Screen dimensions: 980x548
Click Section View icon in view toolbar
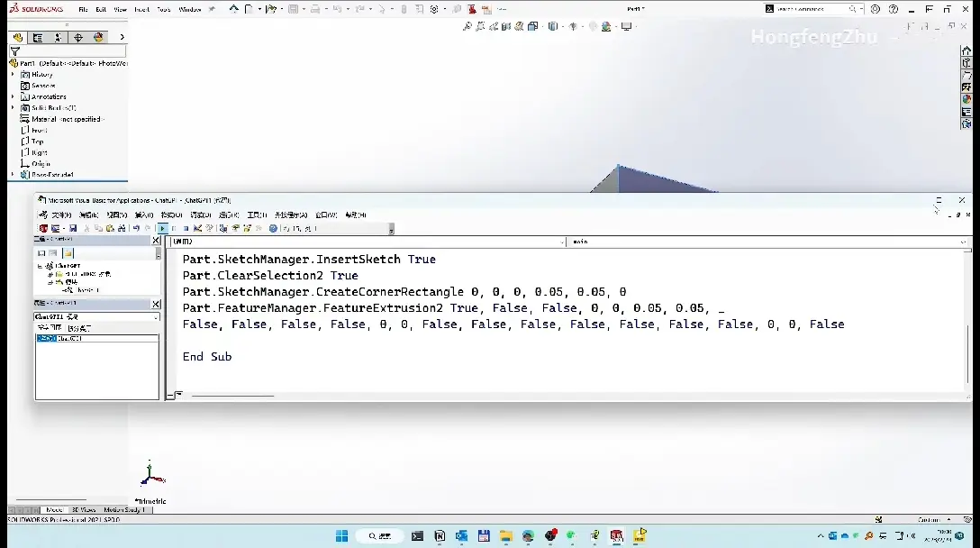pyautogui.click(x=506, y=26)
